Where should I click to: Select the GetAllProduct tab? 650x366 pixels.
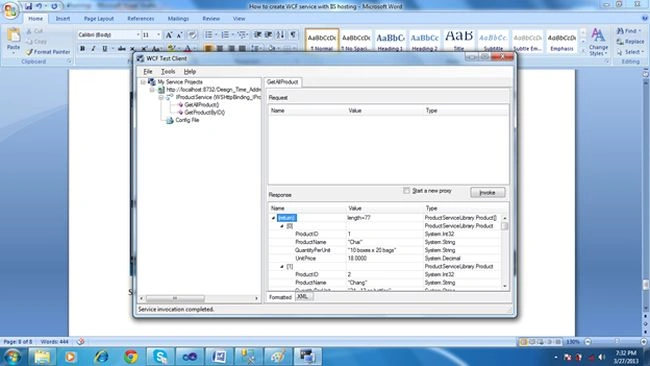coord(282,82)
